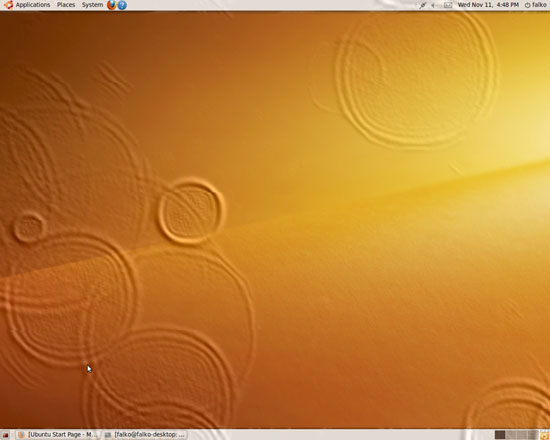Click the Show Desktop icon in the bottom panel
The width and height of the screenshot is (550, 440).
pyautogui.click(x=5, y=435)
